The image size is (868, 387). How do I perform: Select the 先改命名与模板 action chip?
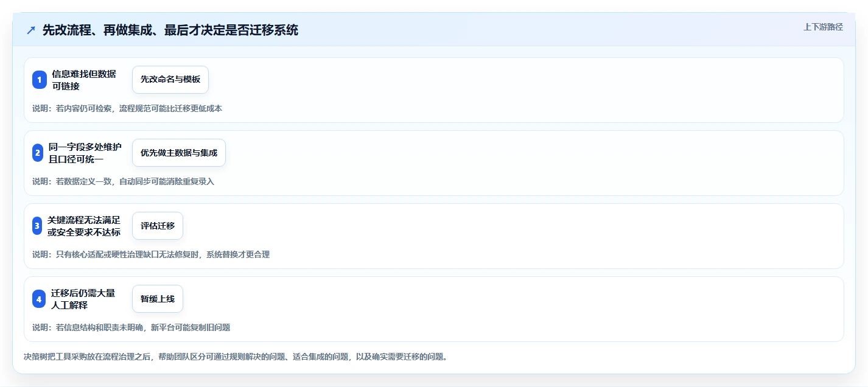pyautogui.click(x=170, y=80)
